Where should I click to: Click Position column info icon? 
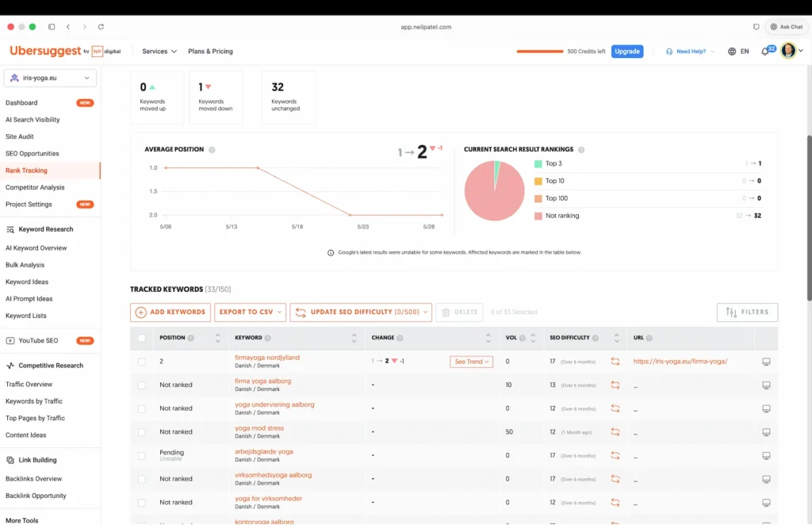(x=191, y=338)
